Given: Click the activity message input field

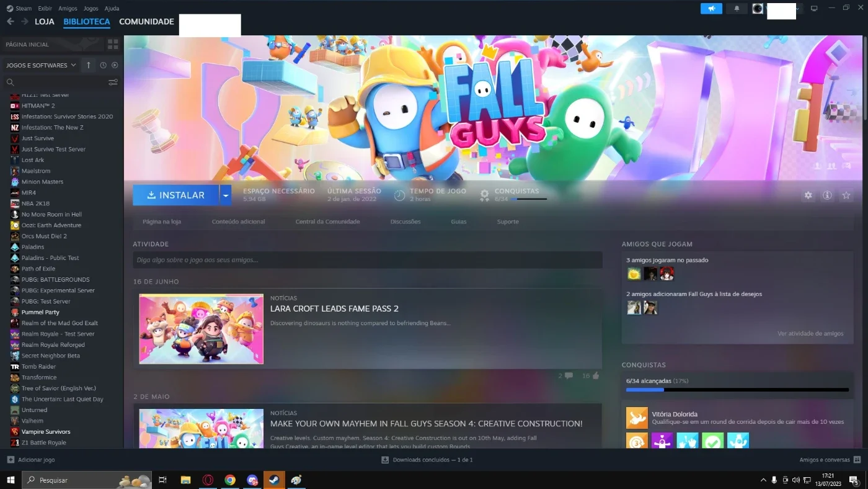Looking at the screenshot, I should [x=368, y=260].
